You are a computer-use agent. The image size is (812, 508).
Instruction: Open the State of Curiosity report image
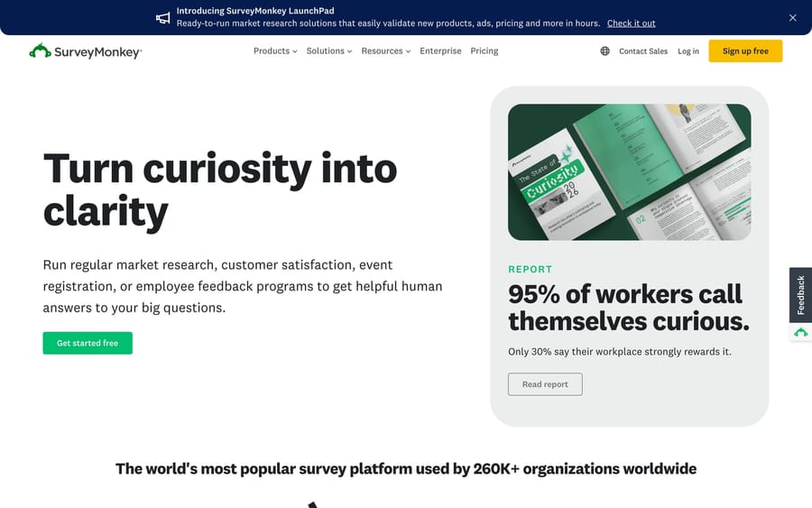[629, 172]
